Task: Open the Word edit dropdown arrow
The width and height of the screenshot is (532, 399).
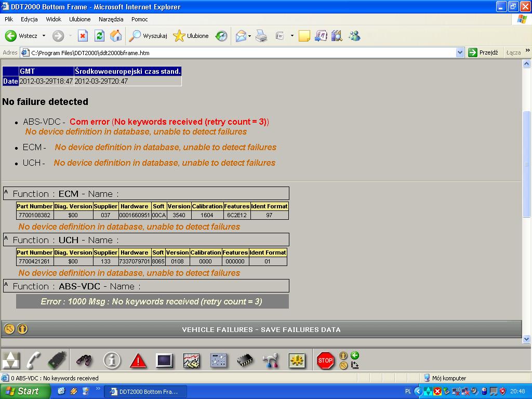Action: pyautogui.click(x=292, y=36)
